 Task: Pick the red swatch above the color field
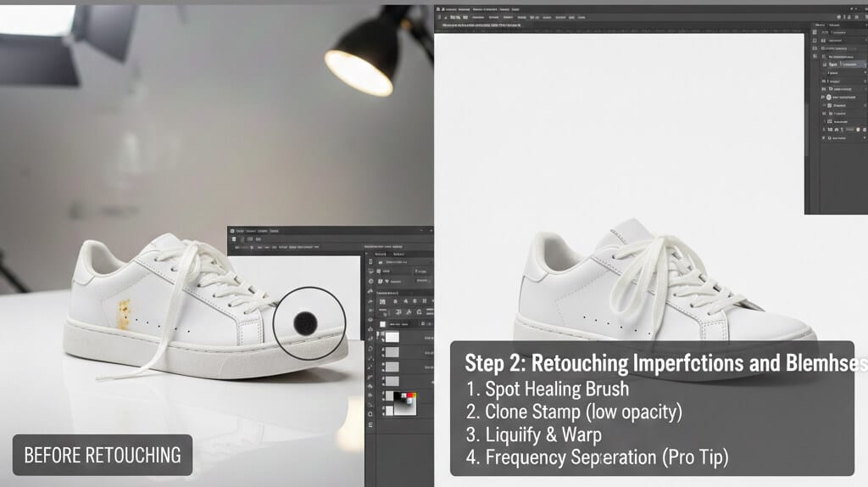coord(410,395)
